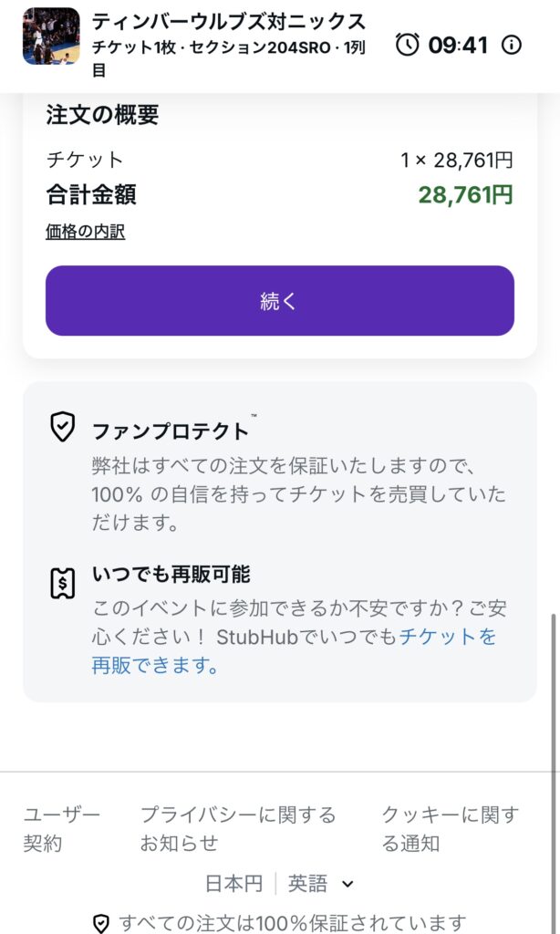The image size is (560, 934).
Task: Click the ファンプロテクト shield checkmark icon
Action: 62,427
